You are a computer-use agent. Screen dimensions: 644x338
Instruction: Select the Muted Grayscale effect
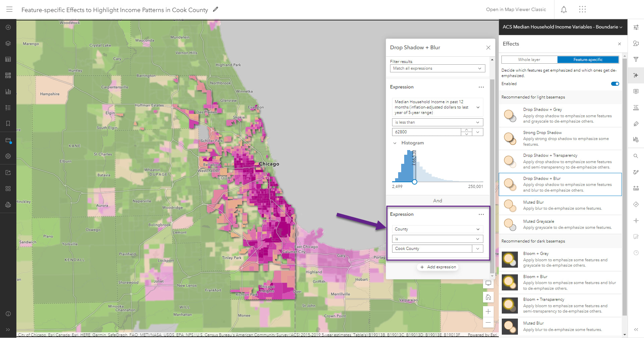[560, 224]
